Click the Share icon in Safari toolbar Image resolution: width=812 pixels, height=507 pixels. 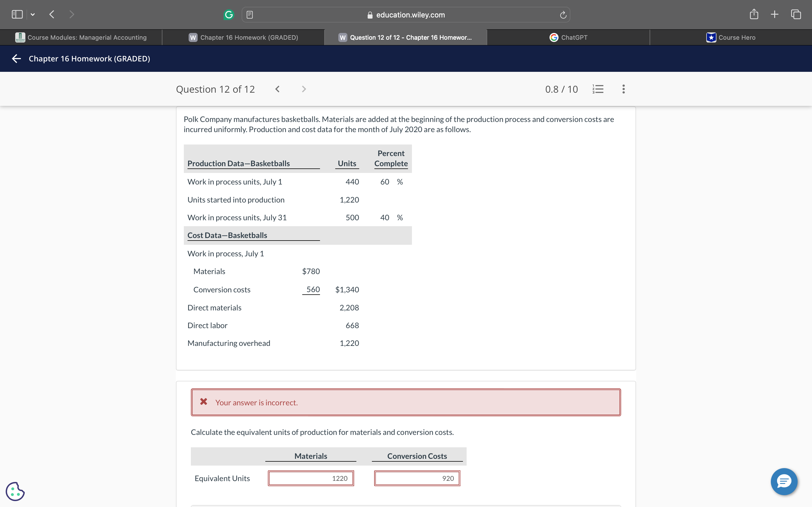(754, 14)
